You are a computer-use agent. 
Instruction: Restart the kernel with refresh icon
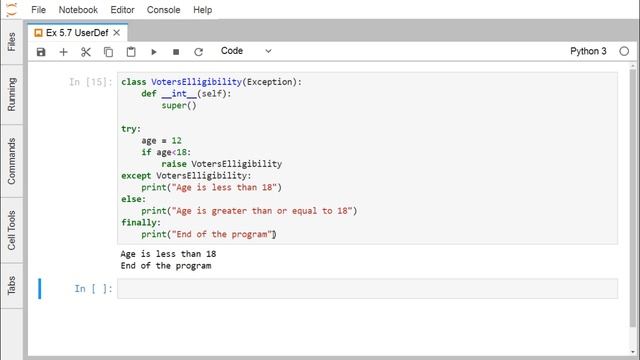tap(198, 52)
